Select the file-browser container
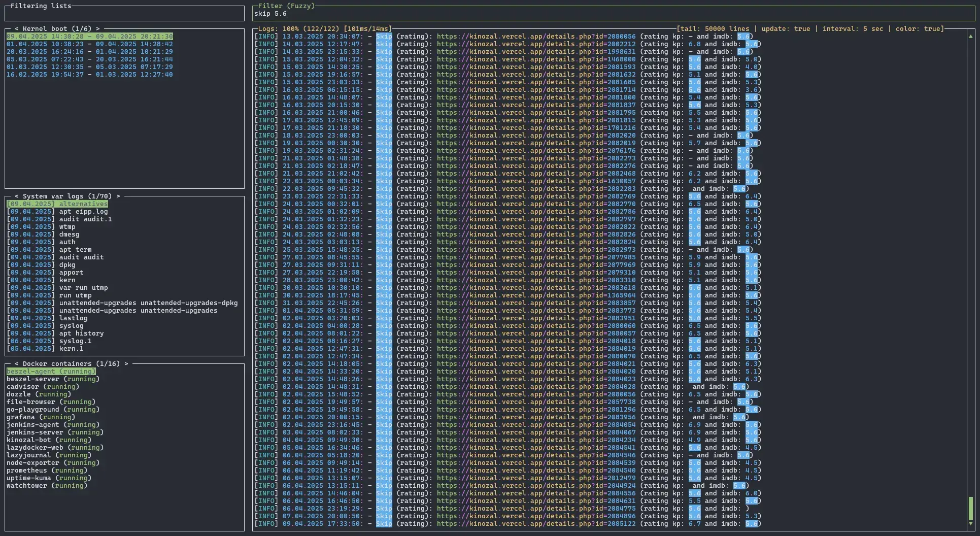This screenshot has width=980, height=536. (x=51, y=402)
